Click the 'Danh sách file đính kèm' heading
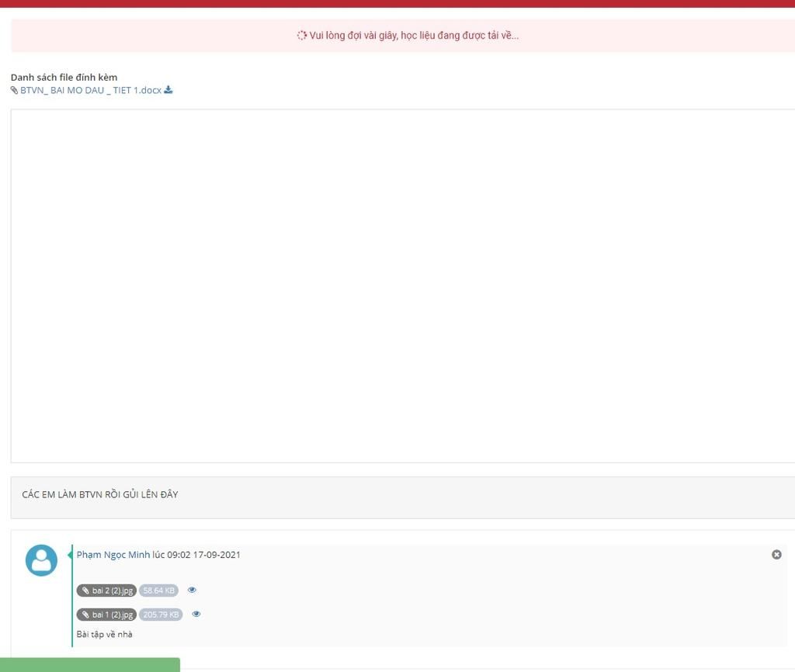The width and height of the screenshot is (795, 672). click(x=64, y=77)
